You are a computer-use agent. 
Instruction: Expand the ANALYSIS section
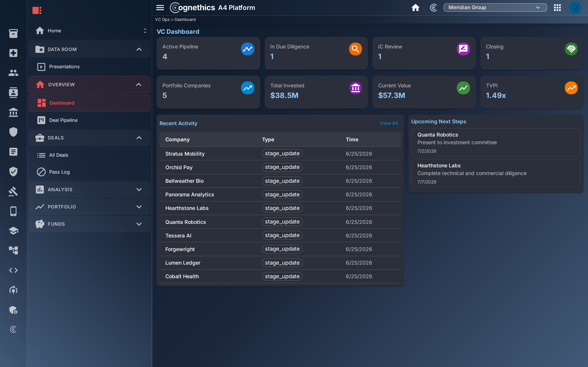click(x=89, y=189)
